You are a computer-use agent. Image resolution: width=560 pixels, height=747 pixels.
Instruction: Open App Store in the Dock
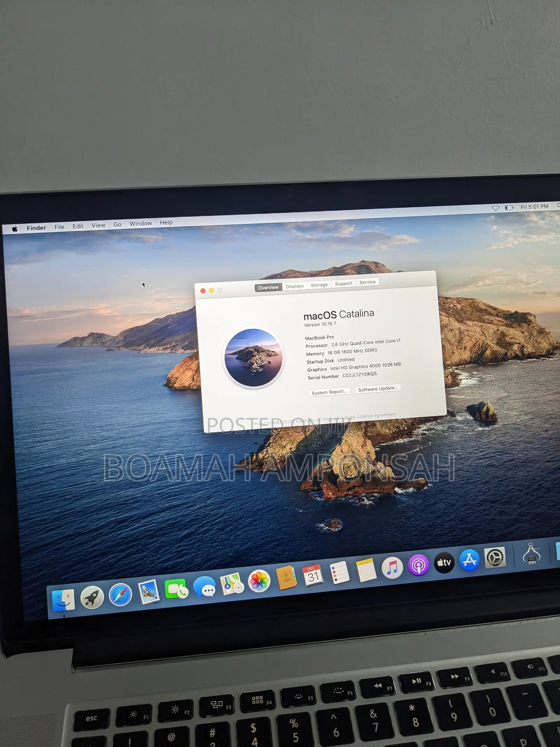pos(469,560)
